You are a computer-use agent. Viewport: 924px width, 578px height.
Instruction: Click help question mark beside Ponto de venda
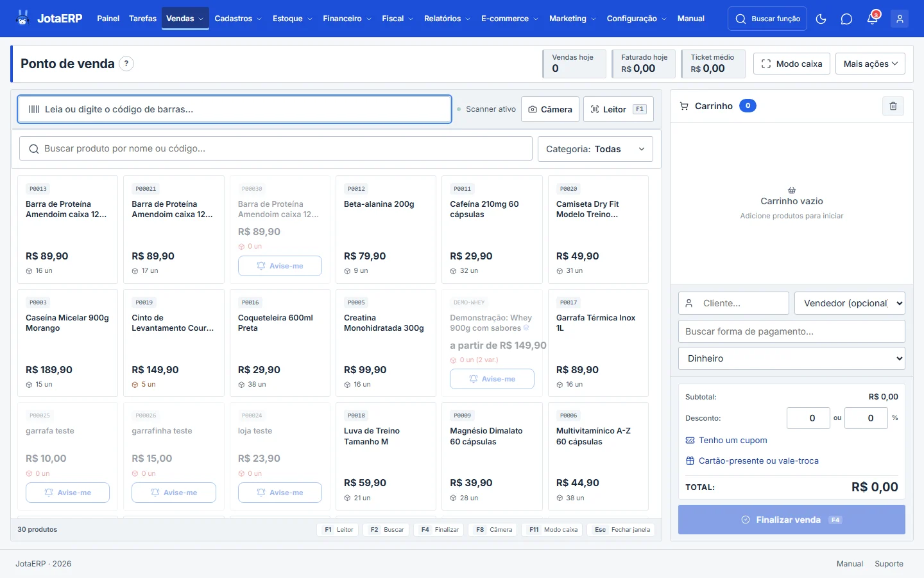[x=126, y=64]
